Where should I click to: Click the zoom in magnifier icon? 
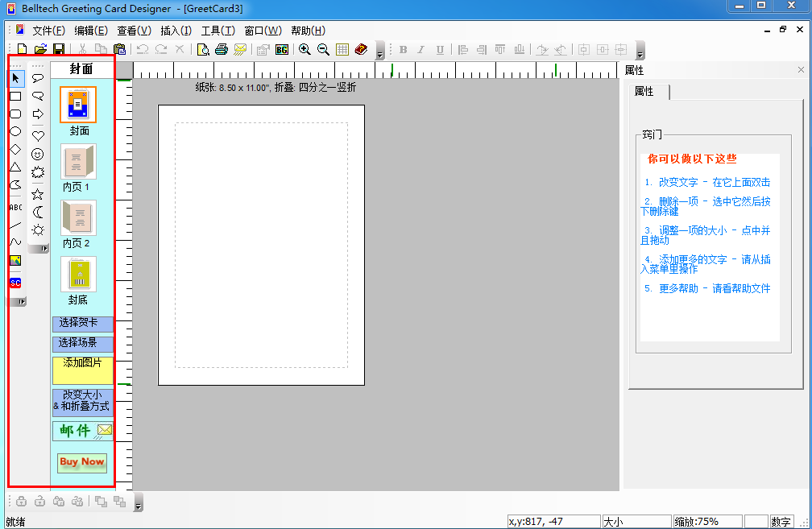[x=304, y=50]
